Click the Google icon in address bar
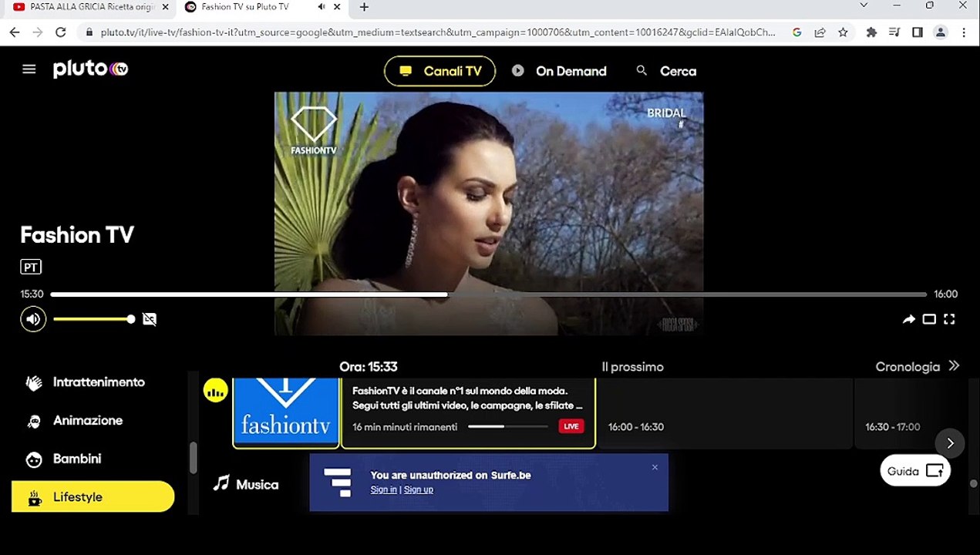 (797, 32)
